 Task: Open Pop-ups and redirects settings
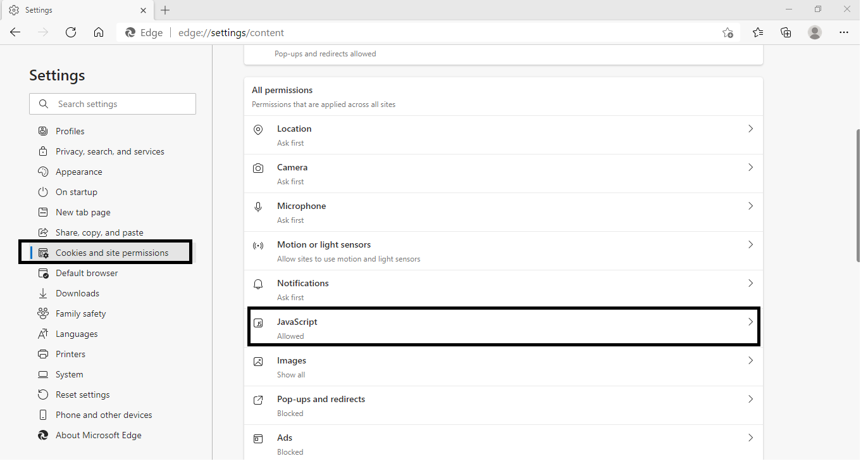pyautogui.click(x=503, y=405)
